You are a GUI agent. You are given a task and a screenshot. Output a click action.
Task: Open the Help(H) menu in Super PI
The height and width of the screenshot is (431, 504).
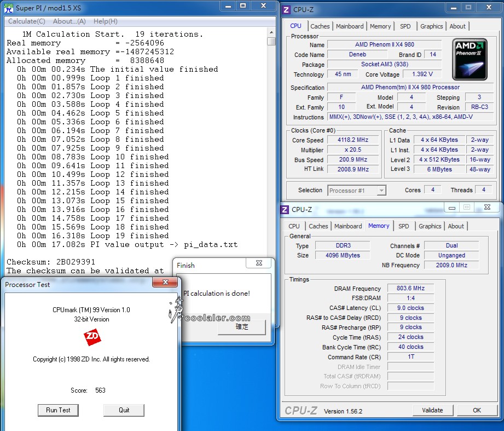coord(106,21)
